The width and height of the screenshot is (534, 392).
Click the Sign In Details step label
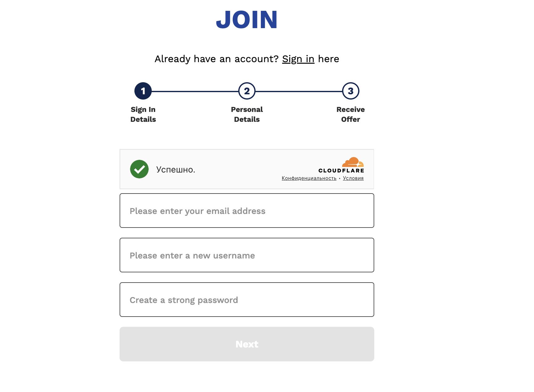[x=143, y=114]
